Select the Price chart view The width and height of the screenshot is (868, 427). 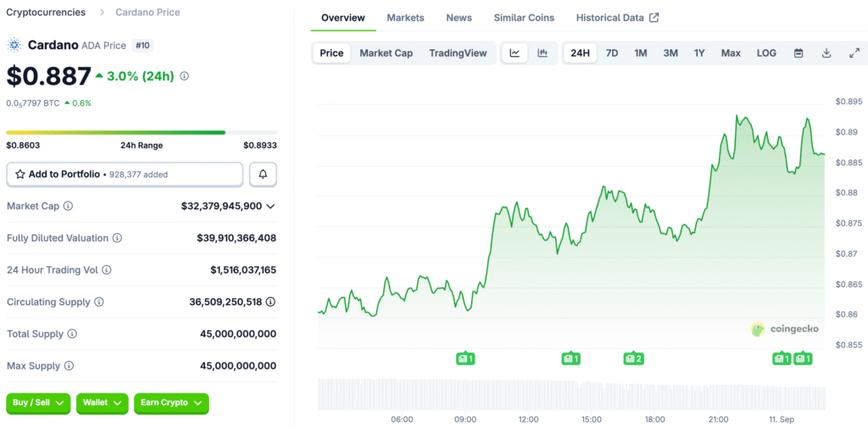[x=331, y=53]
